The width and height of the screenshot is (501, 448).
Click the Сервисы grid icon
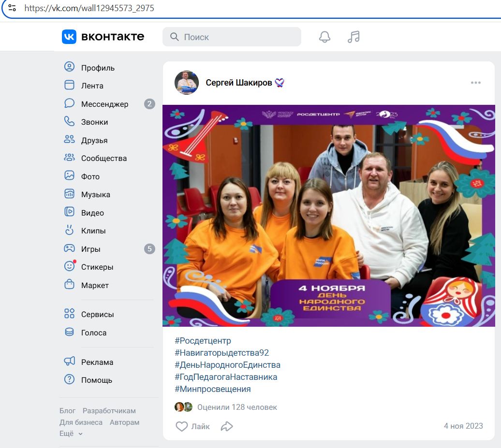[x=69, y=314]
